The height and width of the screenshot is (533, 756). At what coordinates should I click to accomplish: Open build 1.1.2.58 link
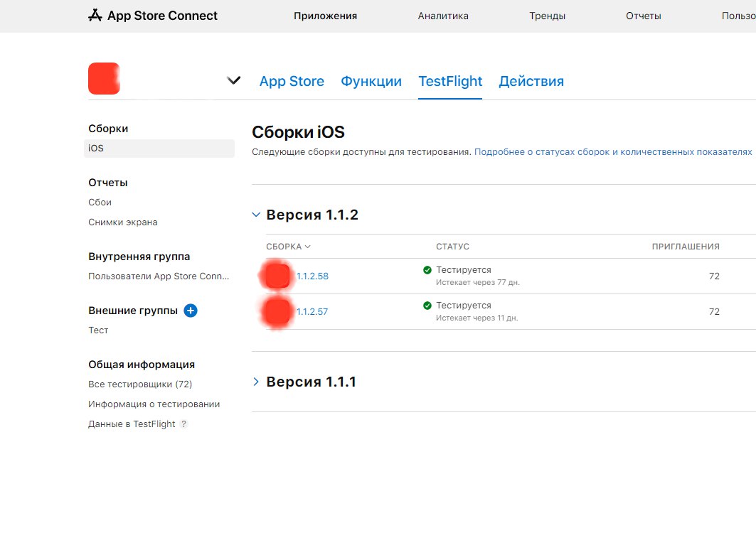[312, 276]
